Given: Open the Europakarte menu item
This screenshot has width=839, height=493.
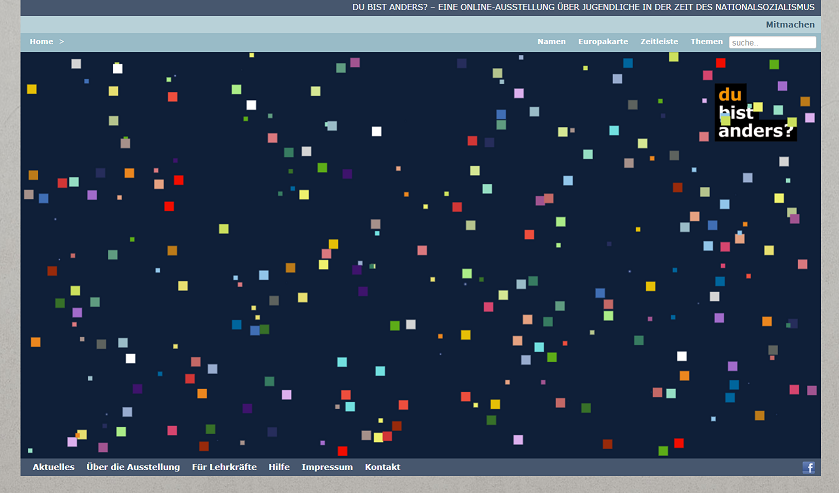Looking at the screenshot, I should coord(603,41).
